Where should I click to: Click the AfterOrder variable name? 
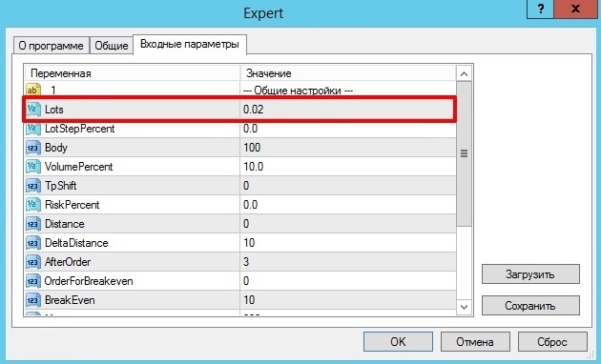[x=68, y=262]
